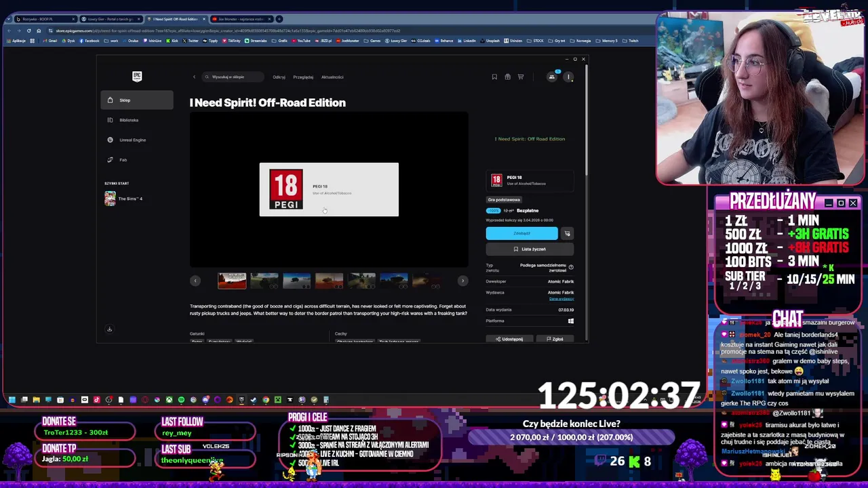
Task: Open Xbox icon on the taskbar
Action: [x=169, y=400]
